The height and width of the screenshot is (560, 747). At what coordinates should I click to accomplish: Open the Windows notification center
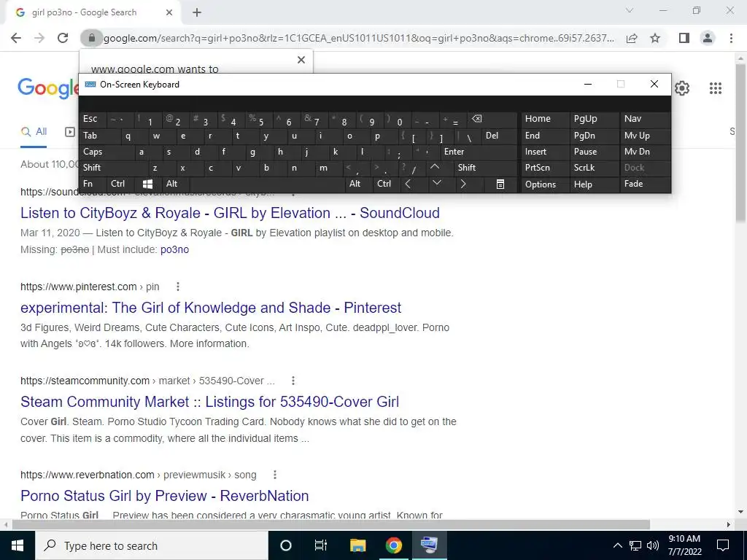723,545
